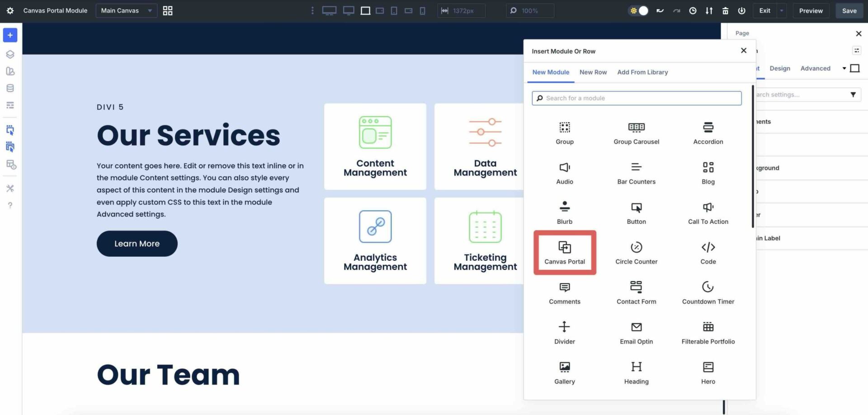This screenshot has width=868, height=415.
Task: Switch to tablet preview mode
Action: 394,10
